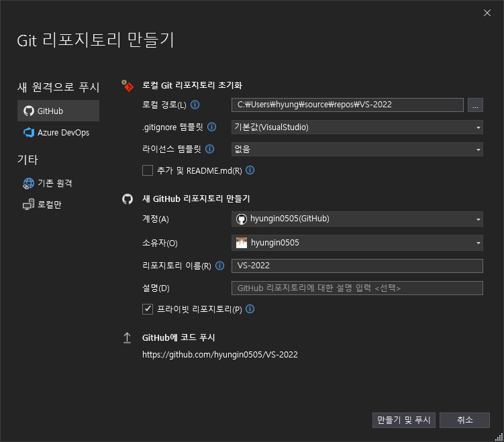The height and width of the screenshot is (442, 504).
Task: Open the 라이선스 템플릿 dropdown
Action: tap(357, 150)
